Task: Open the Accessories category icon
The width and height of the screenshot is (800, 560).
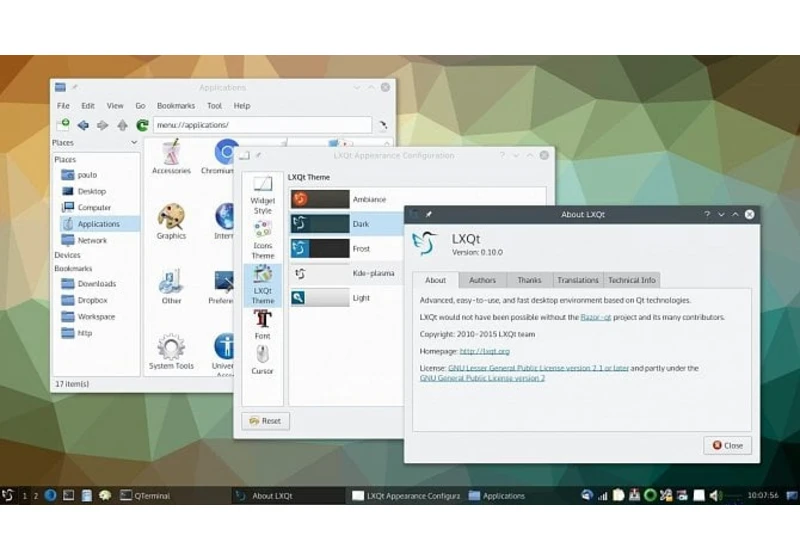Action: (171, 157)
